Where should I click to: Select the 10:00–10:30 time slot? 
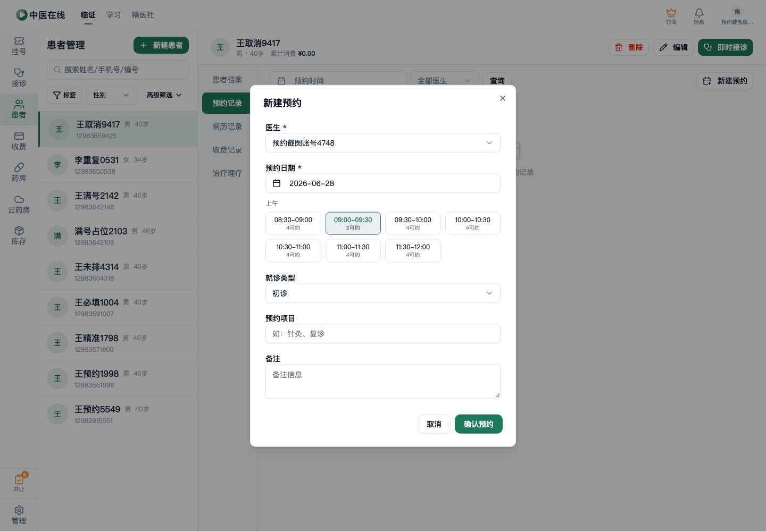coord(473,223)
